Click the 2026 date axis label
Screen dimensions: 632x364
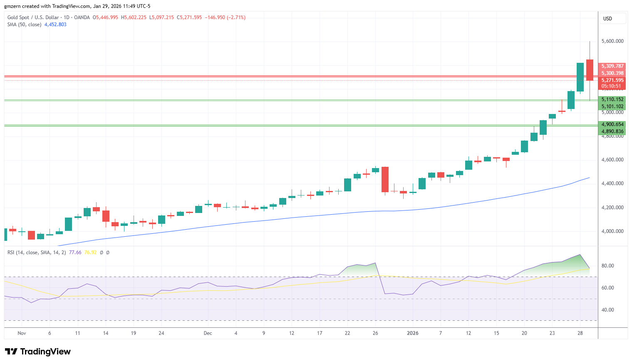pos(413,333)
